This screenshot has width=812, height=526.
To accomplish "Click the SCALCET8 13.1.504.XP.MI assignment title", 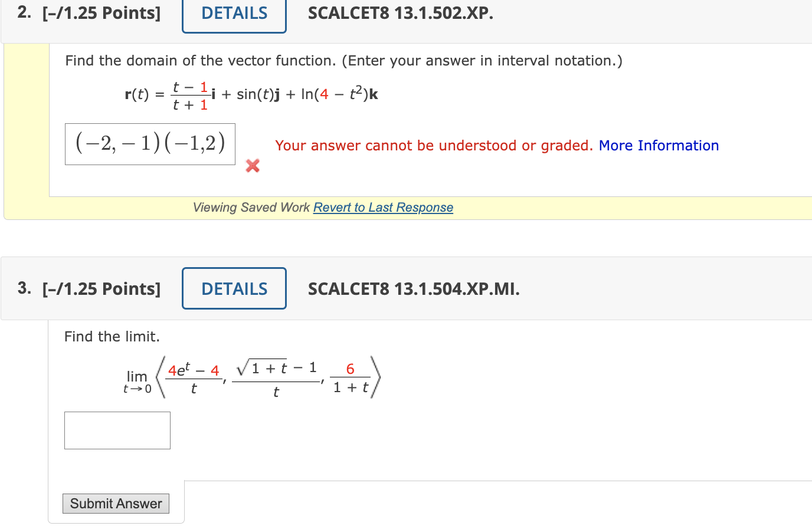I will click(x=413, y=289).
